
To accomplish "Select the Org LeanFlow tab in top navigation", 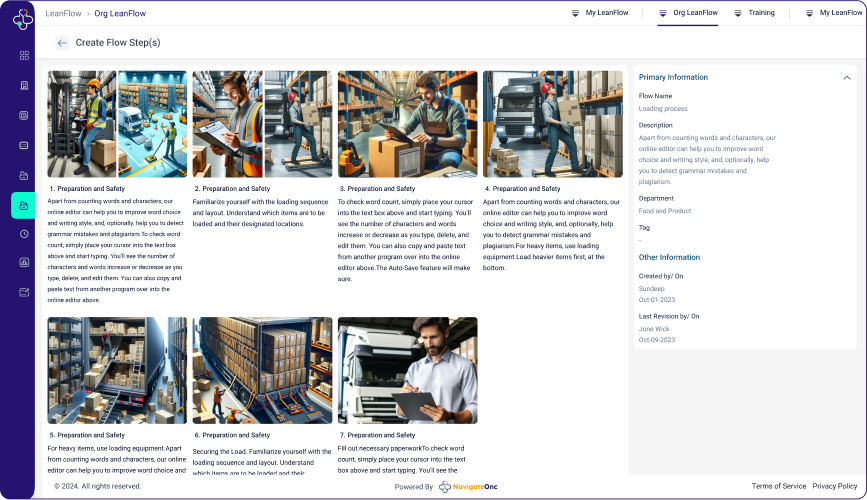I will coord(687,13).
